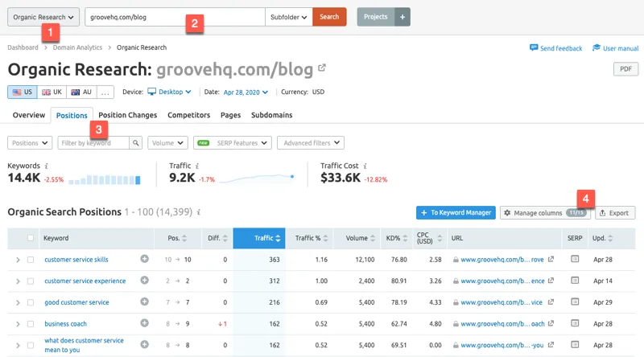
Task: Switch to the Pages tab
Action: (230, 115)
